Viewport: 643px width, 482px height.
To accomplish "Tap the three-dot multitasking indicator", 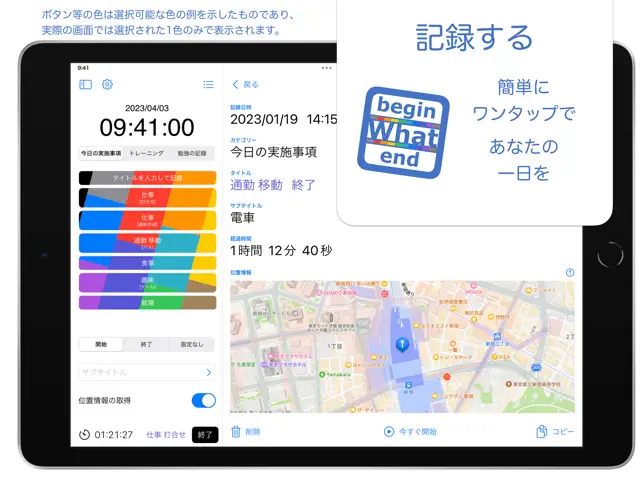I will 326,68.
